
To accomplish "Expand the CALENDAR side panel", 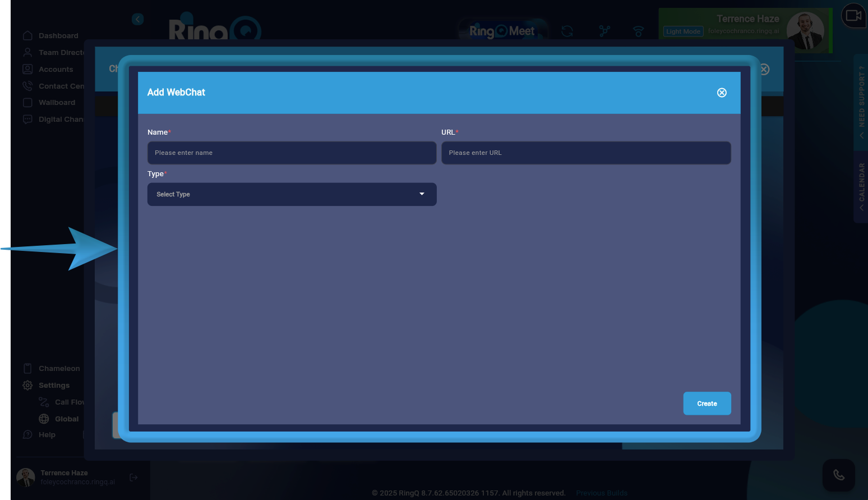I will click(x=861, y=187).
